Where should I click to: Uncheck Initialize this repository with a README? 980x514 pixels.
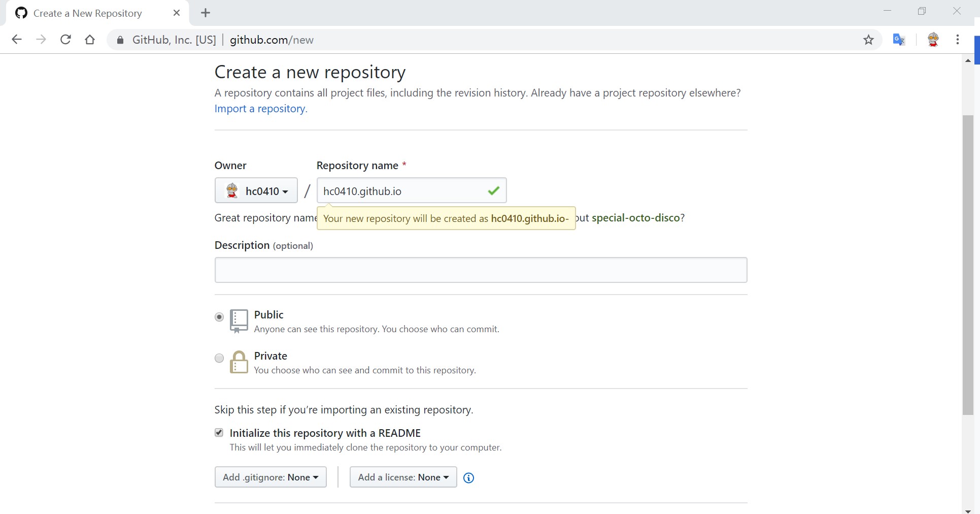pos(219,433)
